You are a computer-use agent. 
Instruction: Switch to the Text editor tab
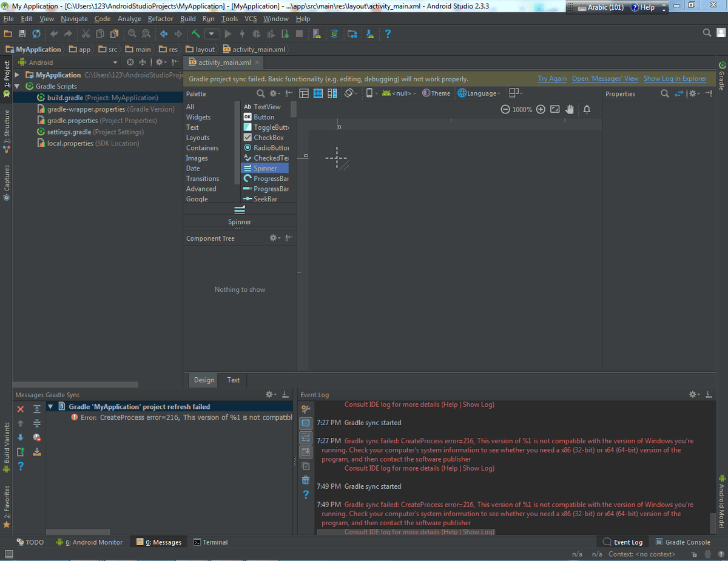click(234, 380)
